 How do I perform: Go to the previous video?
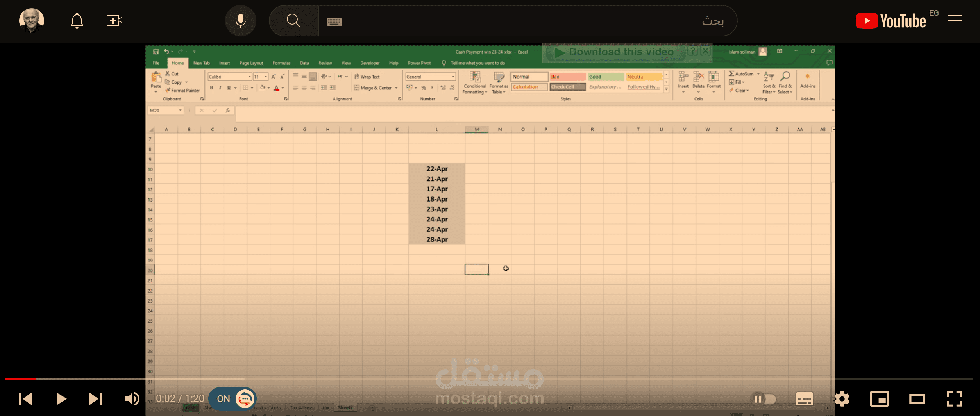pos(25,399)
